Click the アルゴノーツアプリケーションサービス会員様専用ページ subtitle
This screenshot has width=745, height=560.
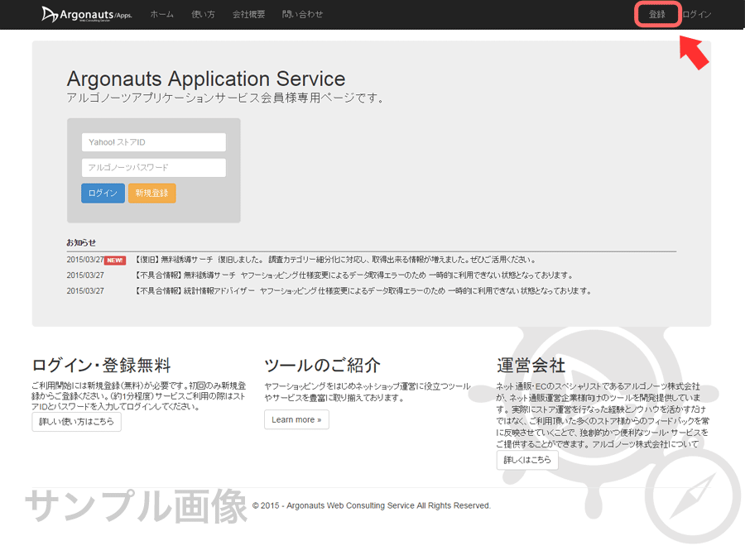pos(225,98)
